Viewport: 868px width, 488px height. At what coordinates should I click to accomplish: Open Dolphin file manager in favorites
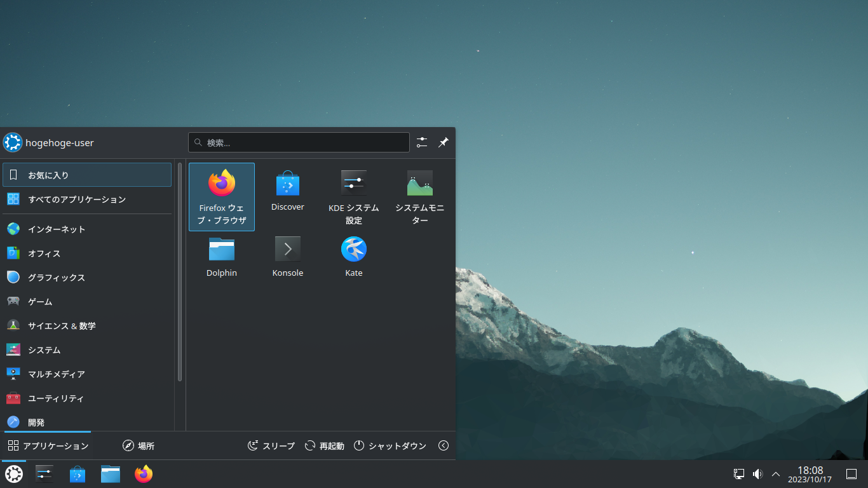(x=222, y=257)
